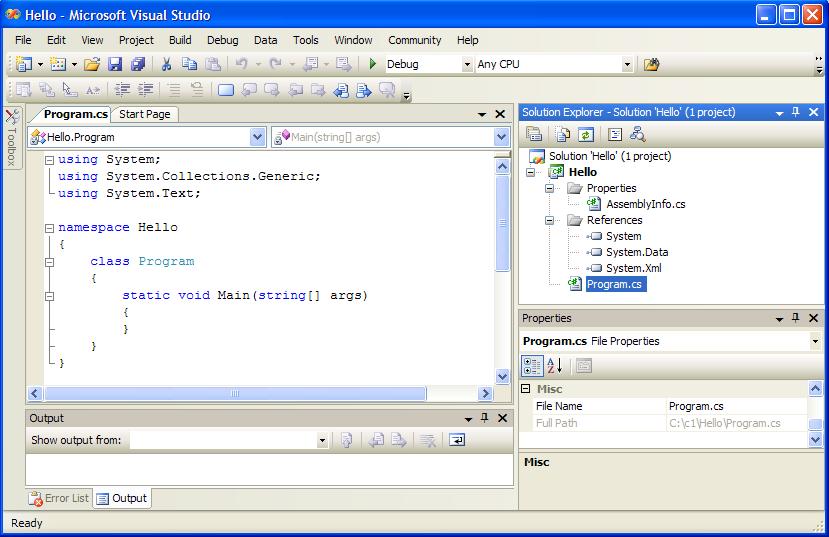Screen dimensions: 829x537
Task: Click Refresh icon in Solution Explorer toolbar
Action: [x=586, y=134]
